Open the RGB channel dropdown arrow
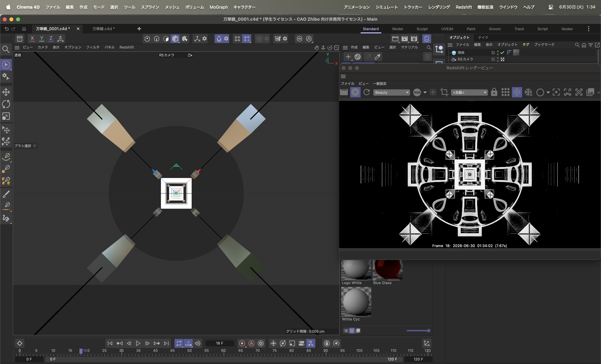The width and height of the screenshot is (601, 364). [425, 92]
